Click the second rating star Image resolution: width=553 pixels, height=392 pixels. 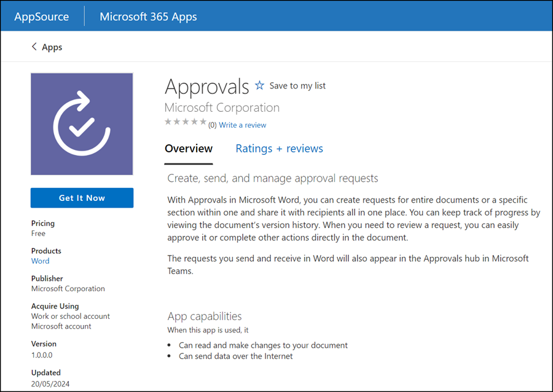coord(177,122)
